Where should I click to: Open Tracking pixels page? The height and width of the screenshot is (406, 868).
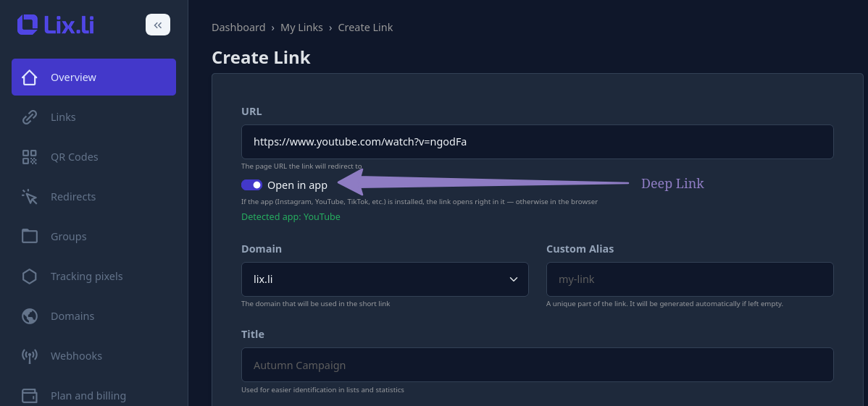(93, 276)
